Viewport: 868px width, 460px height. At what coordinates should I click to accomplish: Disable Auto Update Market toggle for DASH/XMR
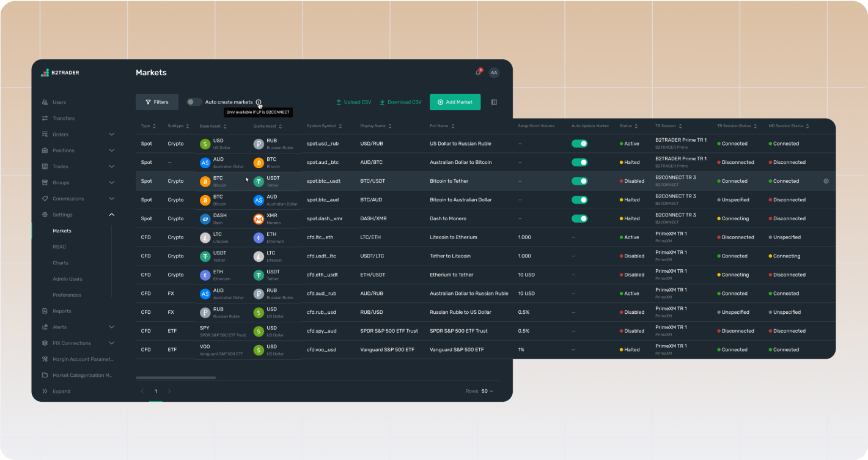pos(579,218)
